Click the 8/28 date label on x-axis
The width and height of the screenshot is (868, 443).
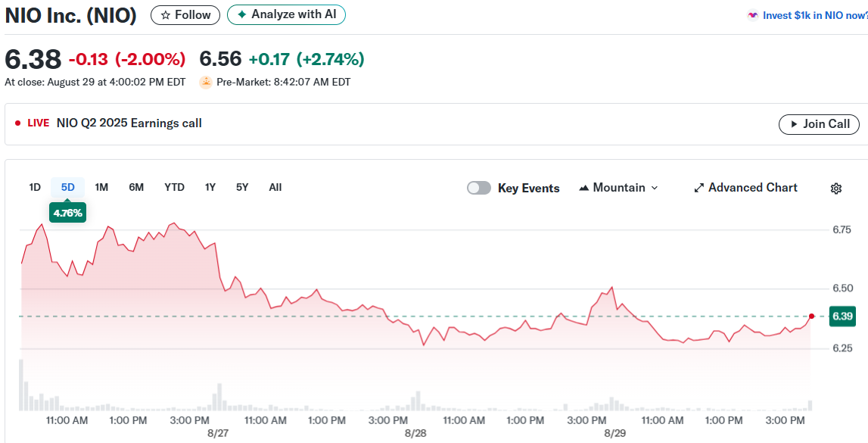tap(415, 433)
